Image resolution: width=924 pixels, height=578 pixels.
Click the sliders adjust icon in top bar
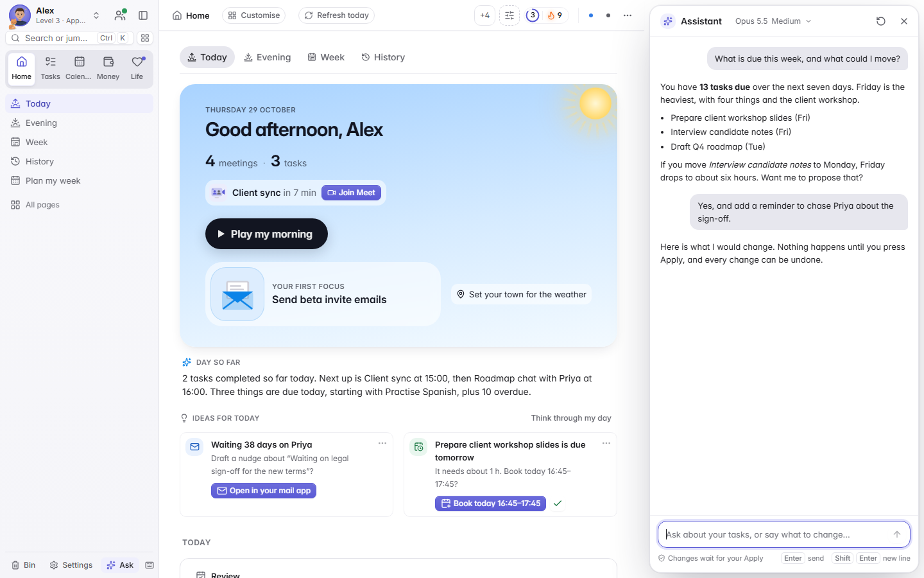point(509,15)
